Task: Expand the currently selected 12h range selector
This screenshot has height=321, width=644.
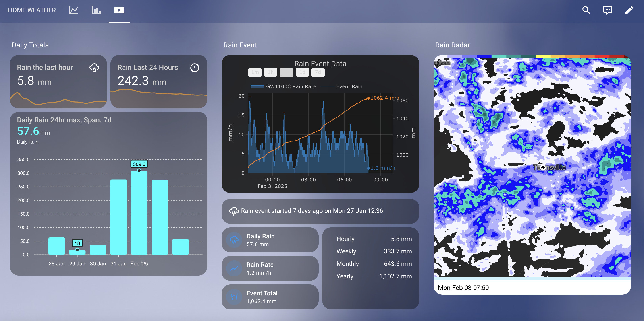Action: (286, 72)
